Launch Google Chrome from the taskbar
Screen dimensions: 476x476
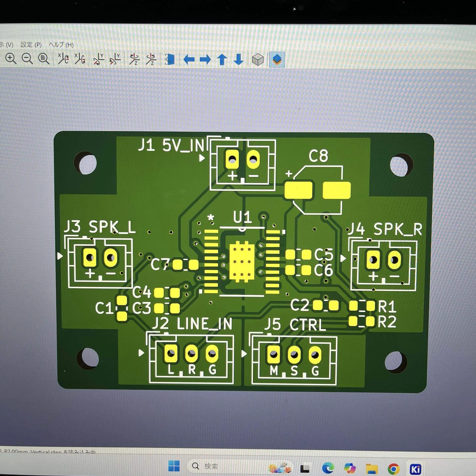click(394, 469)
